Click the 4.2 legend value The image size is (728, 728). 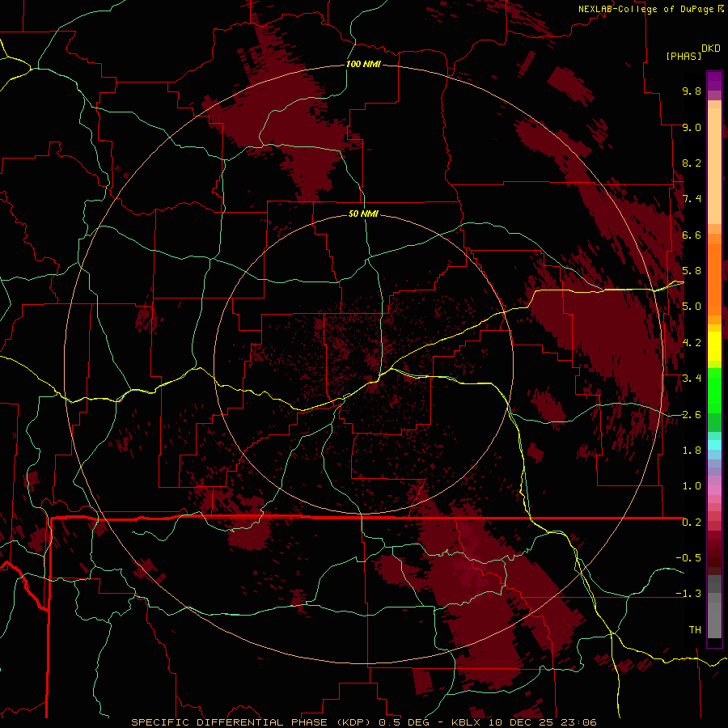(692, 343)
